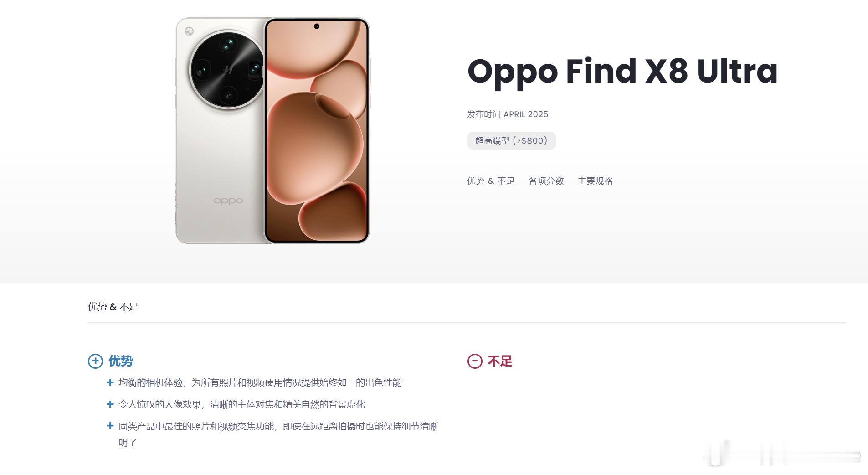Select the 超高端型 (>$800) price badge
The width and height of the screenshot is (868, 475).
(511, 140)
